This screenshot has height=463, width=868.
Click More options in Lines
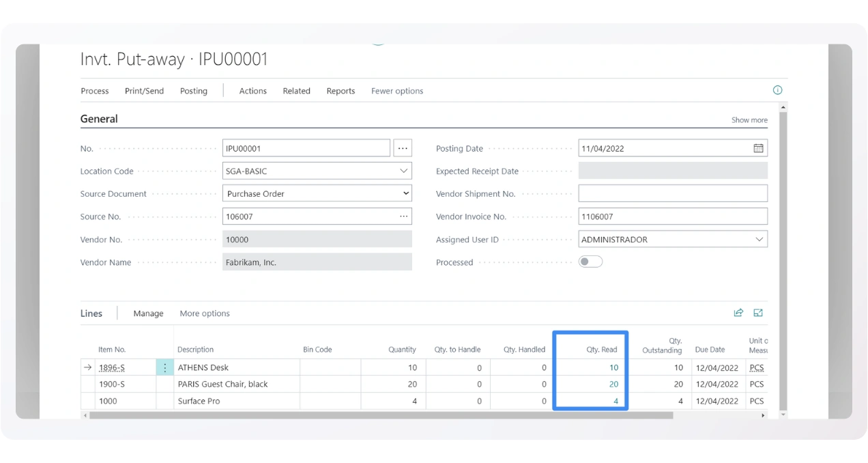(205, 313)
